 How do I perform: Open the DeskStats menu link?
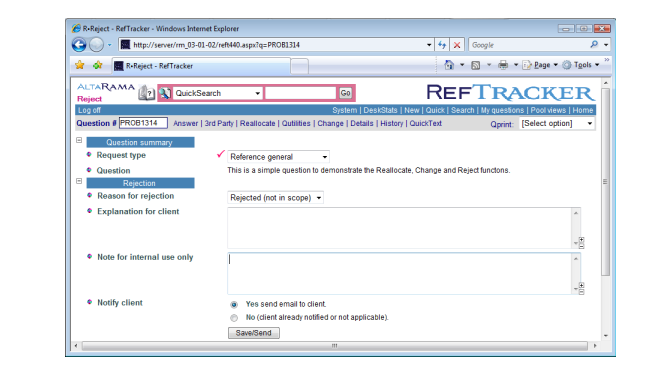[380, 110]
